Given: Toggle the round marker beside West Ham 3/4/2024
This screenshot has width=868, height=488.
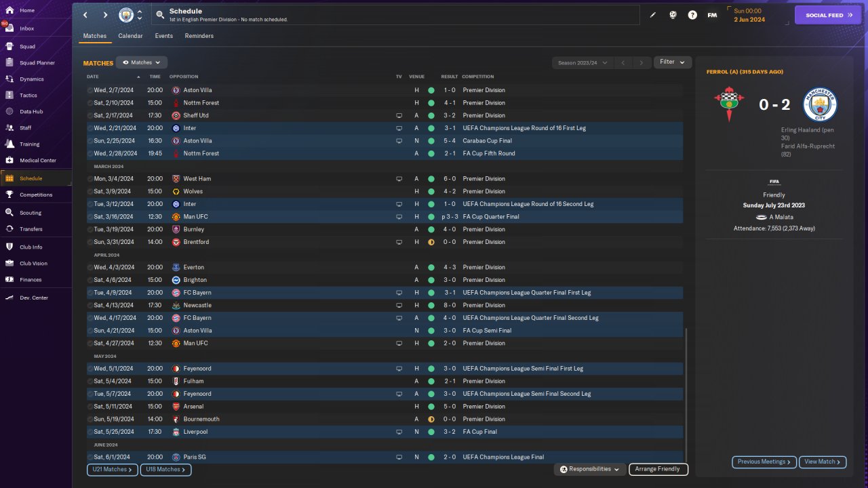Looking at the screenshot, I should pos(90,179).
